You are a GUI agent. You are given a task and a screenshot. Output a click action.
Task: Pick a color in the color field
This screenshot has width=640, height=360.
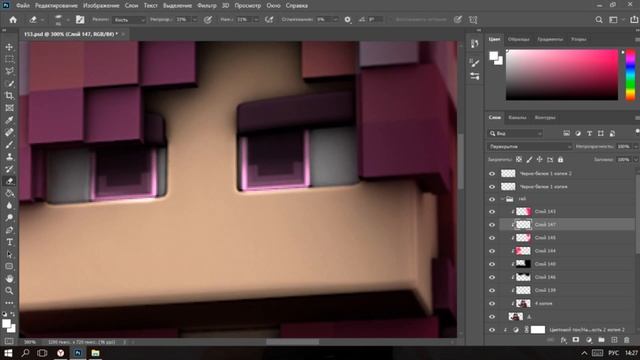(x=562, y=75)
